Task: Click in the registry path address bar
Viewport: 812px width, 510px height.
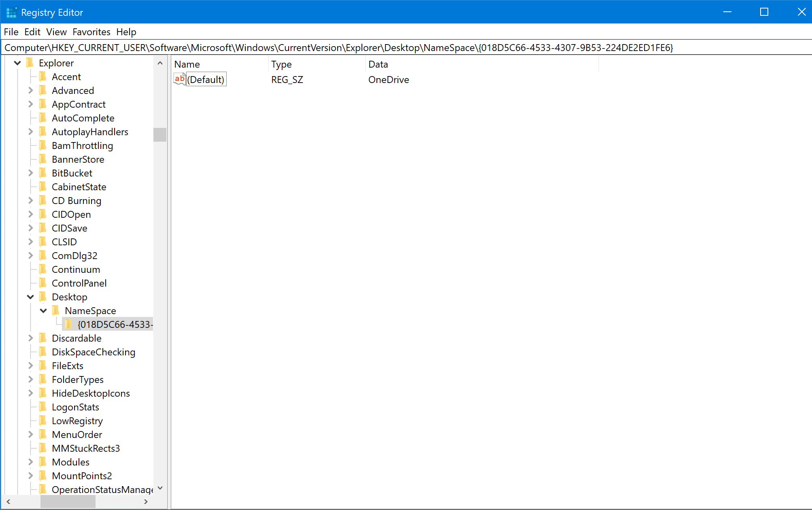Action: coord(405,48)
